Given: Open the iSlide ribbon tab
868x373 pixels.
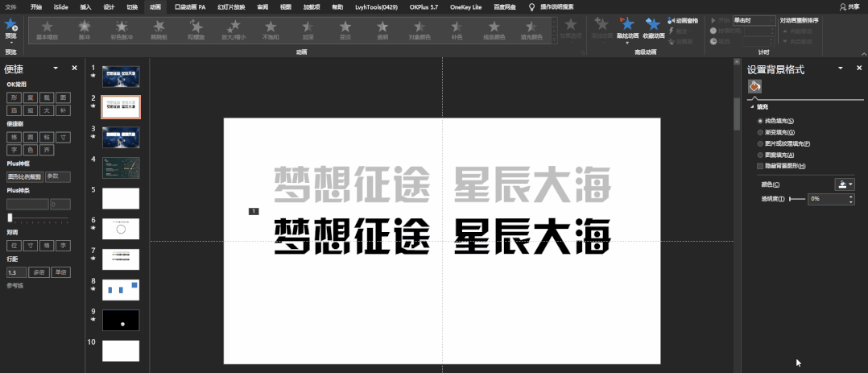Looking at the screenshot, I should (61, 7).
